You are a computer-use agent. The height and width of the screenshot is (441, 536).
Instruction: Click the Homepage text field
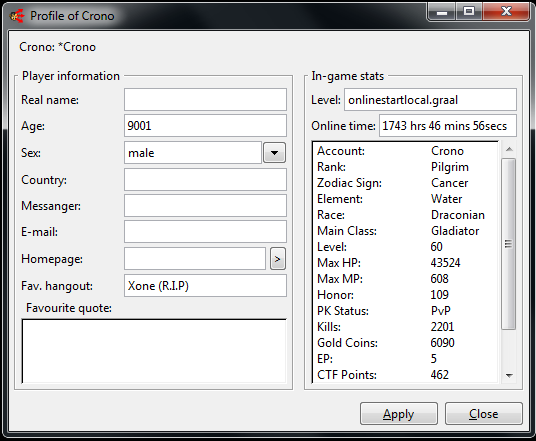pyautogui.click(x=195, y=259)
